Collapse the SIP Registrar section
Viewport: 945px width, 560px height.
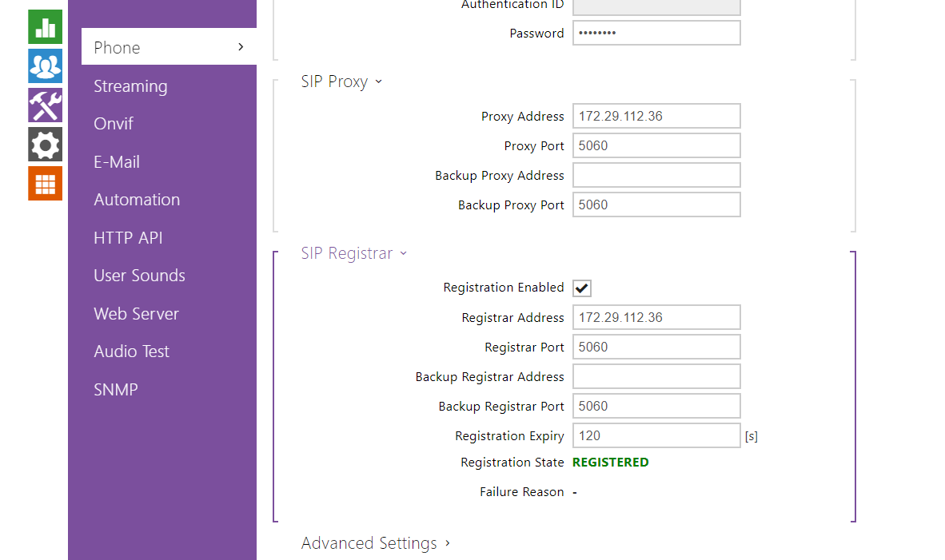tap(353, 253)
